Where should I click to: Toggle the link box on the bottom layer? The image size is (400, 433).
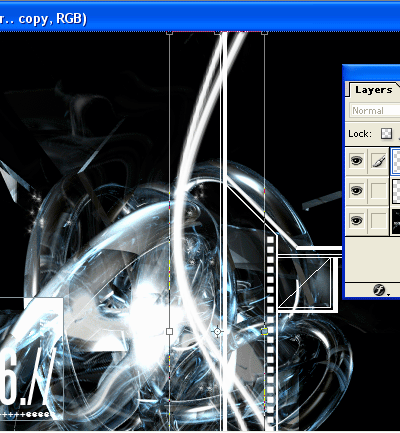(378, 221)
